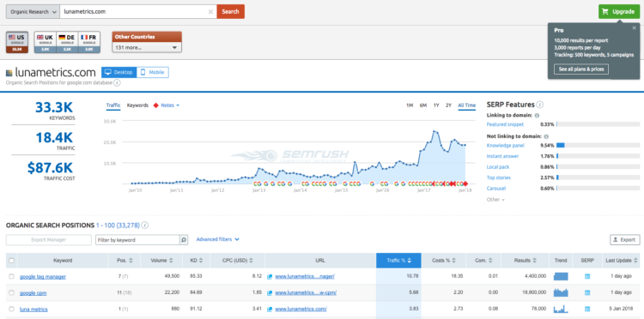Click the info icon beside google.com database

(x=117, y=83)
